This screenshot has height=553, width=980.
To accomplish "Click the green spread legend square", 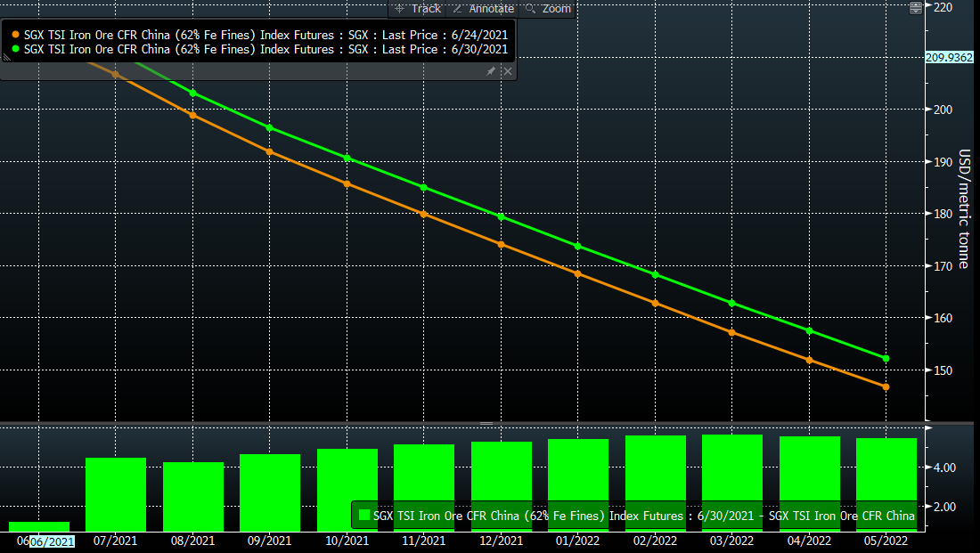I will [363, 516].
